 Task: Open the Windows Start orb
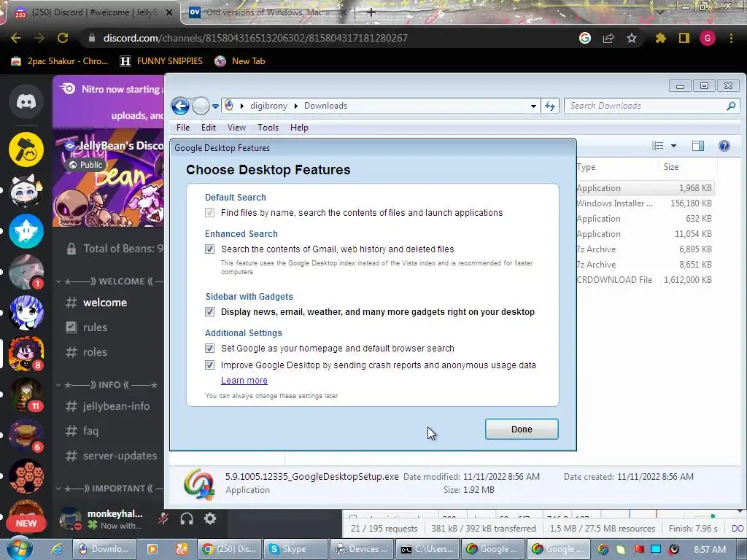click(19, 548)
